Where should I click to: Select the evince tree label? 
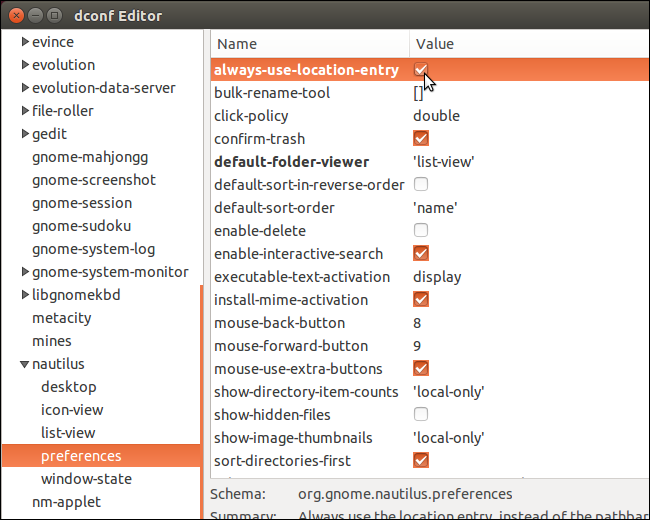point(53,42)
